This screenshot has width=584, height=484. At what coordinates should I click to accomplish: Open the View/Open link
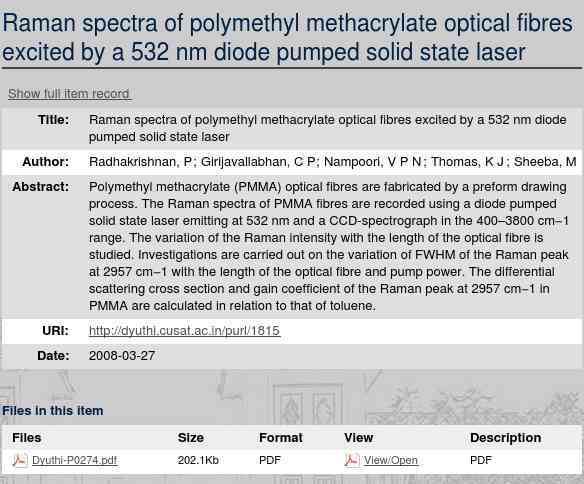(391, 460)
